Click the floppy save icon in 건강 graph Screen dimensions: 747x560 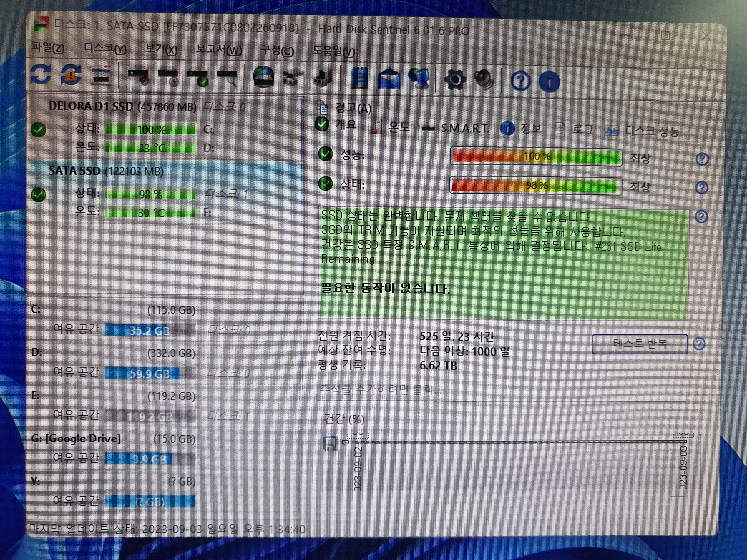331,443
